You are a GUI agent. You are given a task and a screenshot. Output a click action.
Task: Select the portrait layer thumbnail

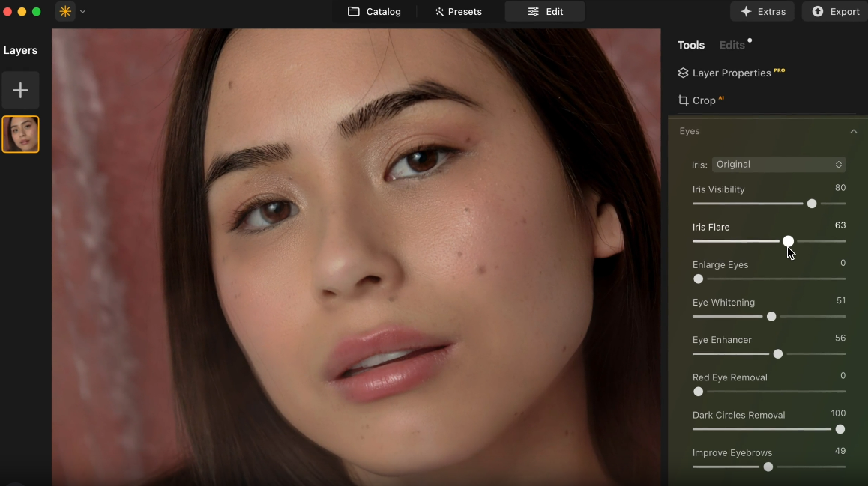tap(20, 135)
